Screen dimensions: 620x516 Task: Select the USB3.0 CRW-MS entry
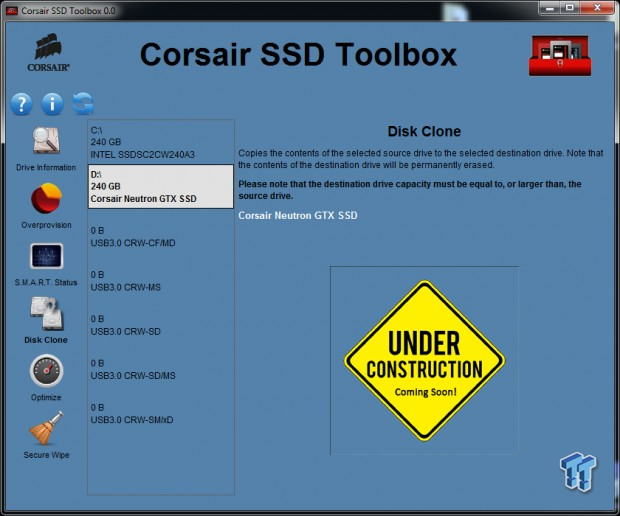coord(161,275)
